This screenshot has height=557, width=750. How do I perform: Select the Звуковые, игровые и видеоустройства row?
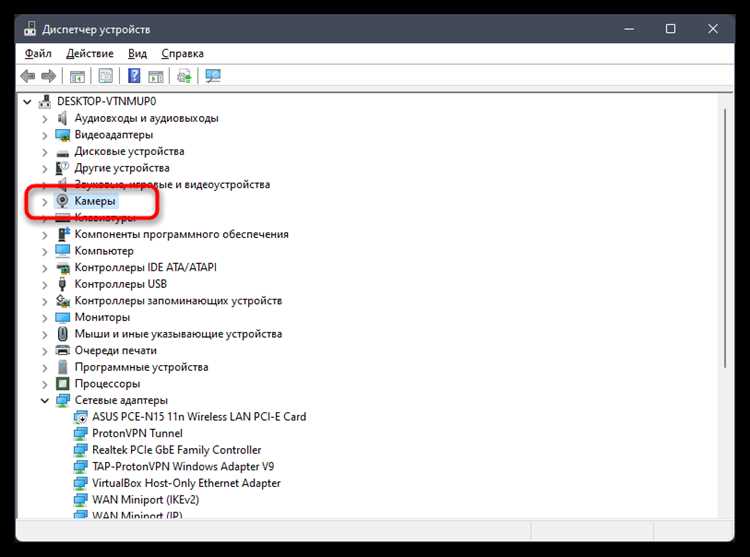coord(172,184)
